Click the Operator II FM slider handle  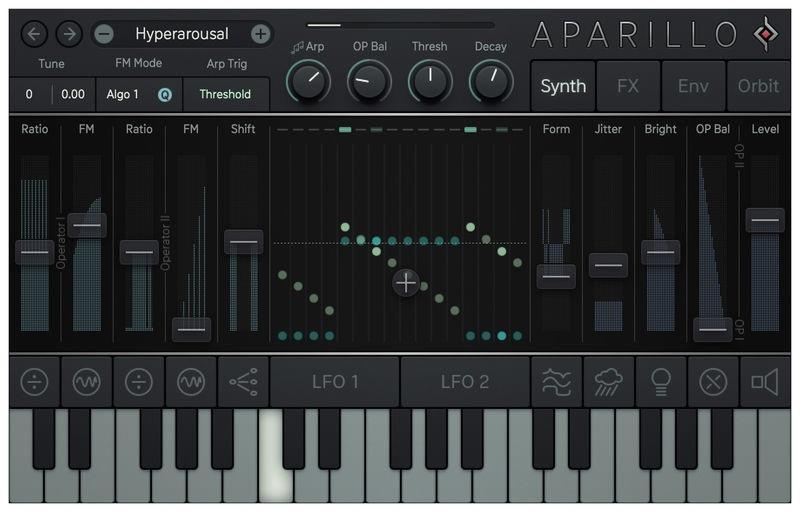191,329
